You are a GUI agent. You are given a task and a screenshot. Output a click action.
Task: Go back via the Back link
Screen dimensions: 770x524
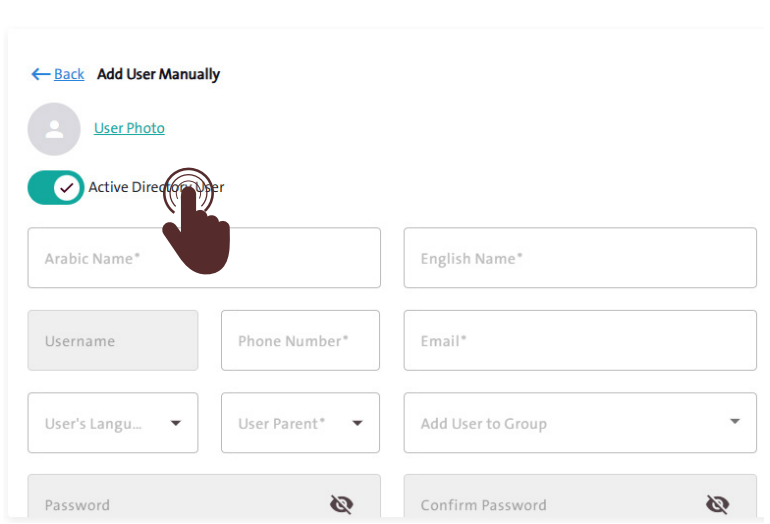pyautogui.click(x=69, y=74)
